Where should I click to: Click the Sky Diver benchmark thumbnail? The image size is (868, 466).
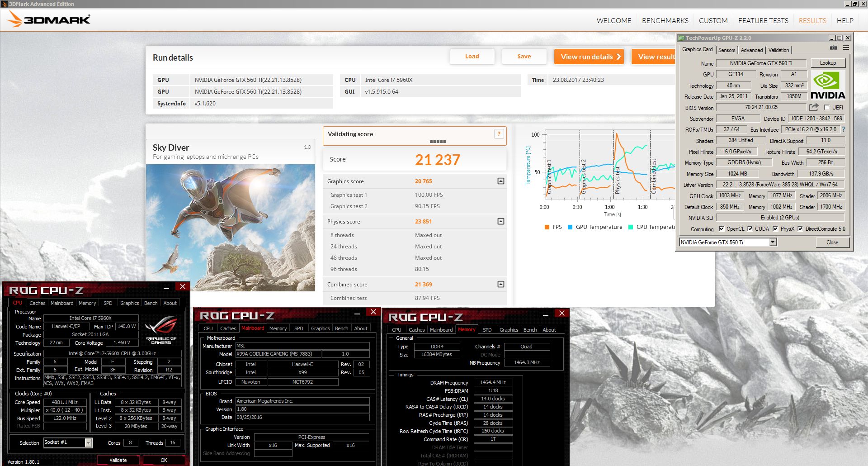[231, 228]
